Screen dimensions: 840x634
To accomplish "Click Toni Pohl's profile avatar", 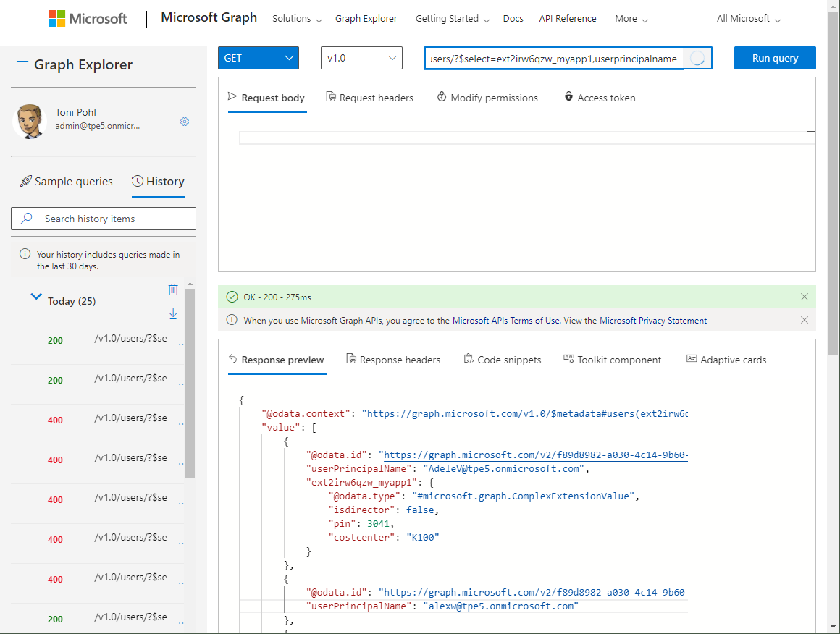I will click(x=30, y=121).
